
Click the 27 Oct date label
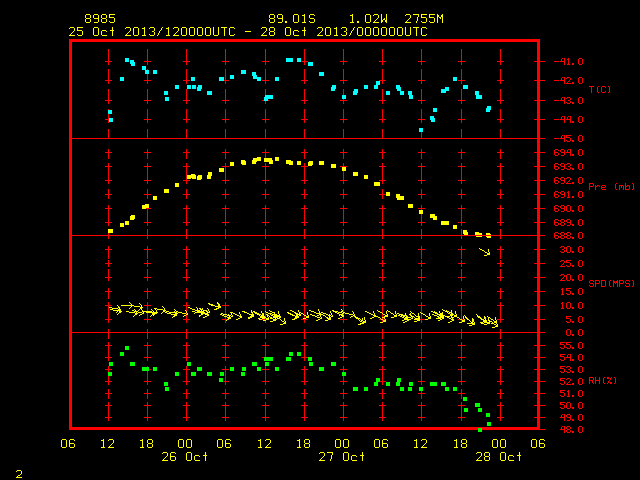point(342,456)
